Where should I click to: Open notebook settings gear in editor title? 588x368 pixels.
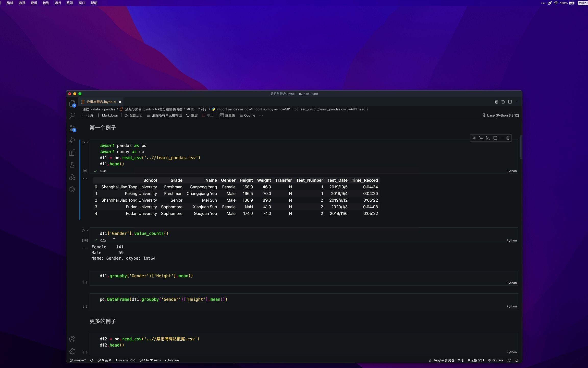(x=496, y=102)
